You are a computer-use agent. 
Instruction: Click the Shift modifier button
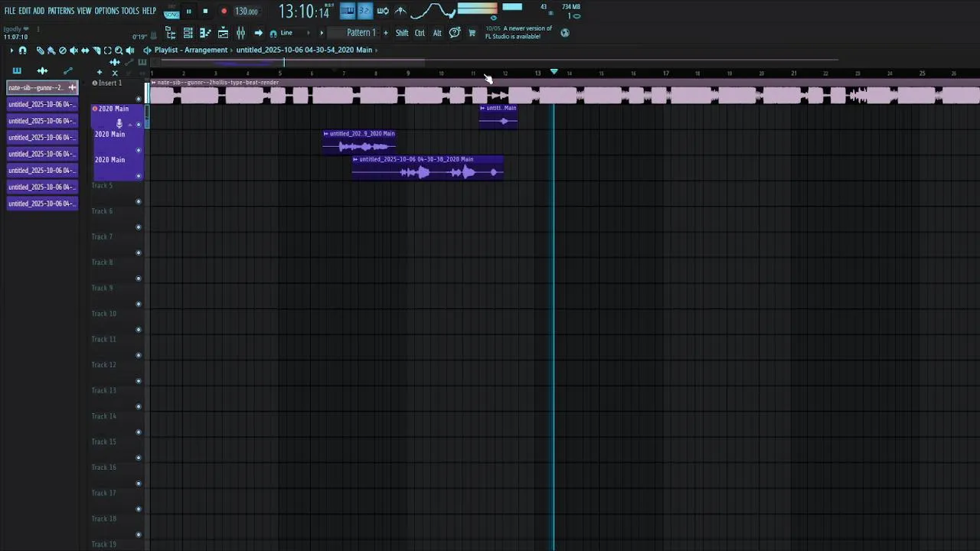pyautogui.click(x=402, y=33)
